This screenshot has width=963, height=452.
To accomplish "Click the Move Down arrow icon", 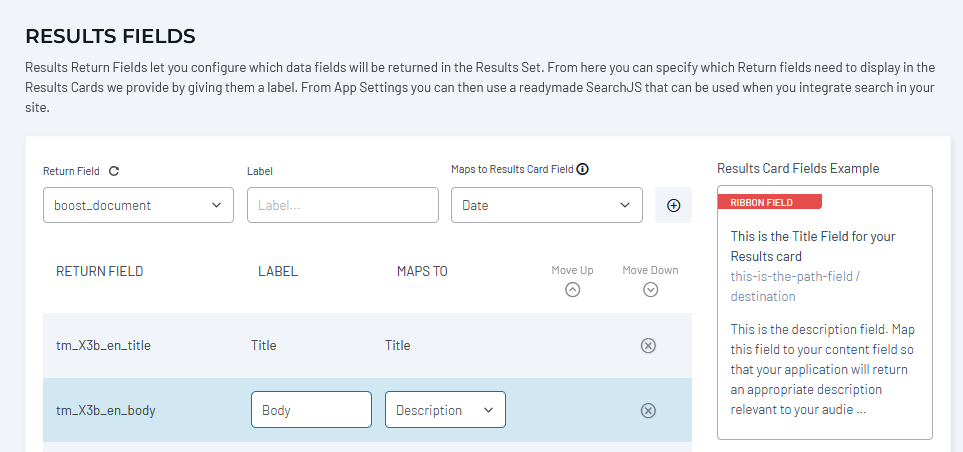I will click(650, 289).
